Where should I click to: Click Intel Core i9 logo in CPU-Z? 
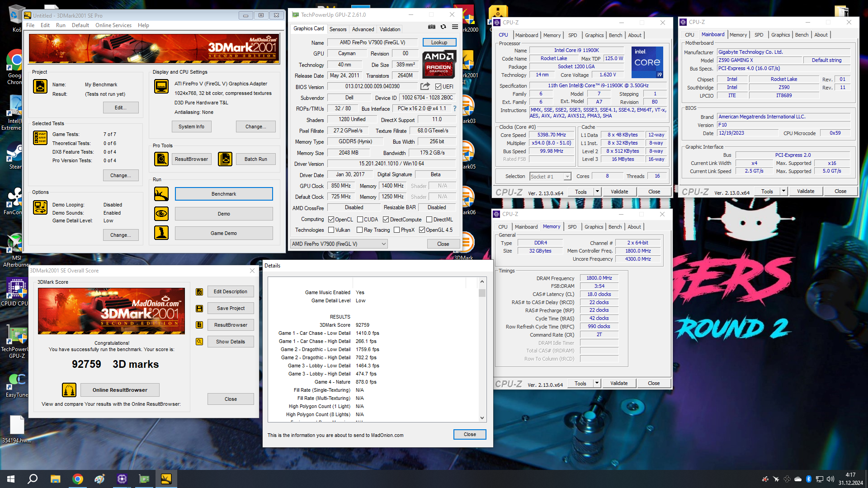click(x=647, y=62)
